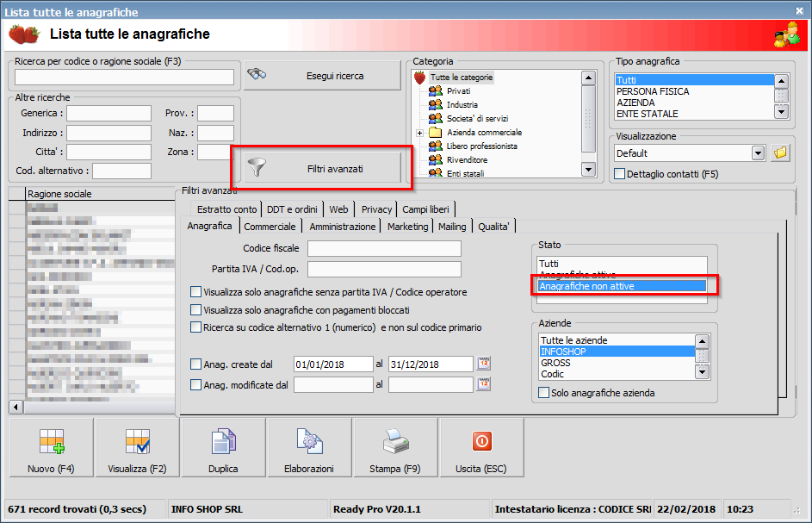Click the Elaborazioni gear icon
This screenshot has width=812, height=523.
point(310,442)
